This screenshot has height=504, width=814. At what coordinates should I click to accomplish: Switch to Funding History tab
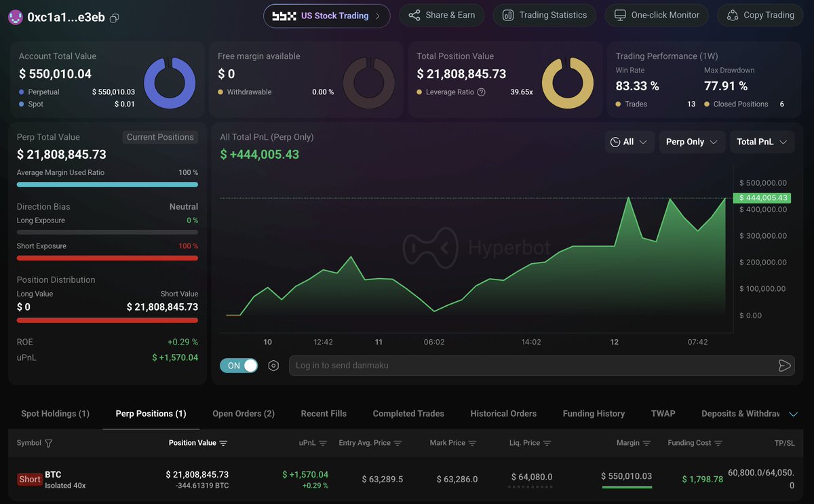tap(594, 413)
